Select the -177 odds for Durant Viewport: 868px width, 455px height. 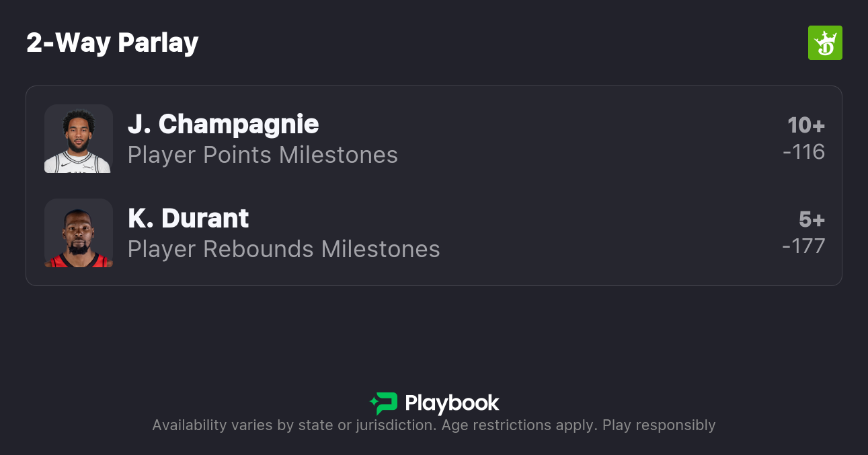point(803,246)
